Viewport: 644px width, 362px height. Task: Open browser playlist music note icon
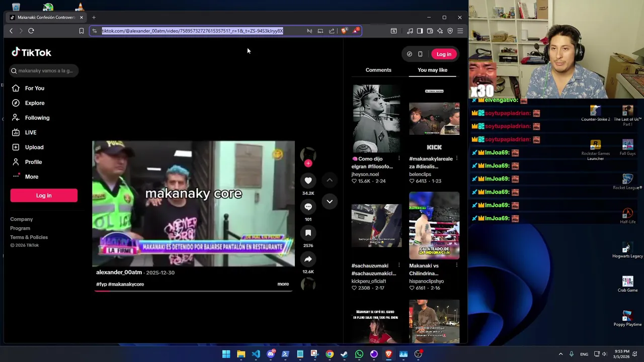tap(410, 31)
